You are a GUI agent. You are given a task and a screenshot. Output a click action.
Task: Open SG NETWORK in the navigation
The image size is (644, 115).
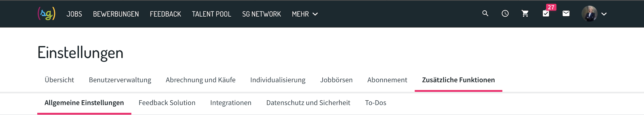261,14
